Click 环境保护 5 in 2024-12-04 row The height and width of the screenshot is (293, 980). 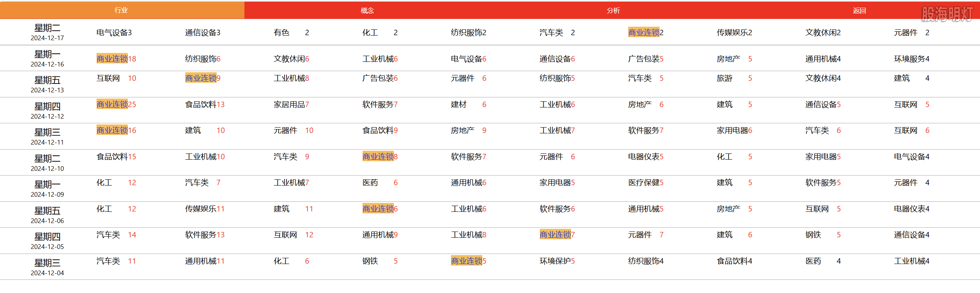[x=557, y=261]
